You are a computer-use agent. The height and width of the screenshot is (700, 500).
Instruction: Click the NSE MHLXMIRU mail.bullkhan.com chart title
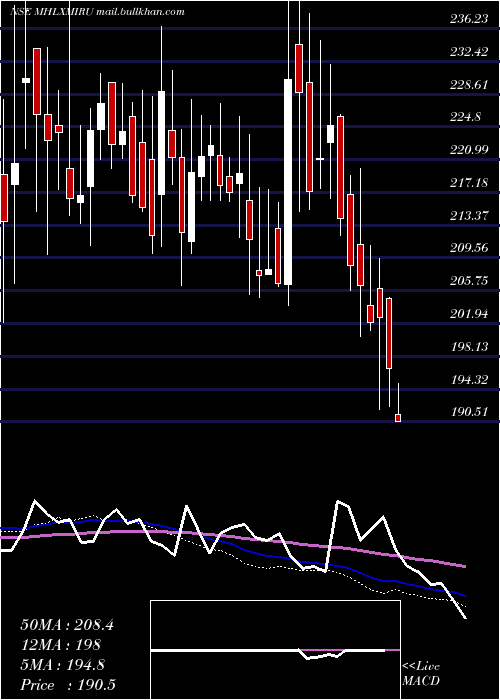(97, 12)
